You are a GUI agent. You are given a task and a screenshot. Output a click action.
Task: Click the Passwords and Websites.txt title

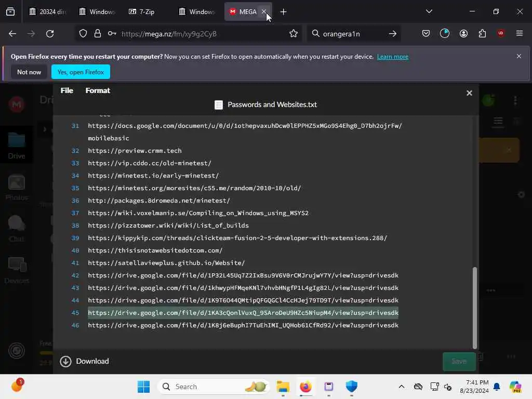(272, 104)
